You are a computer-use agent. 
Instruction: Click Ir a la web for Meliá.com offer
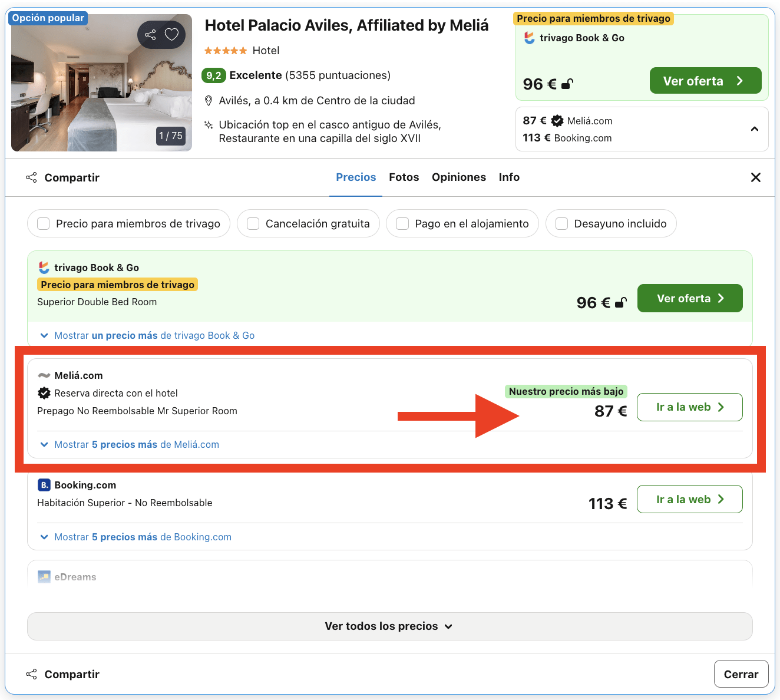point(689,407)
